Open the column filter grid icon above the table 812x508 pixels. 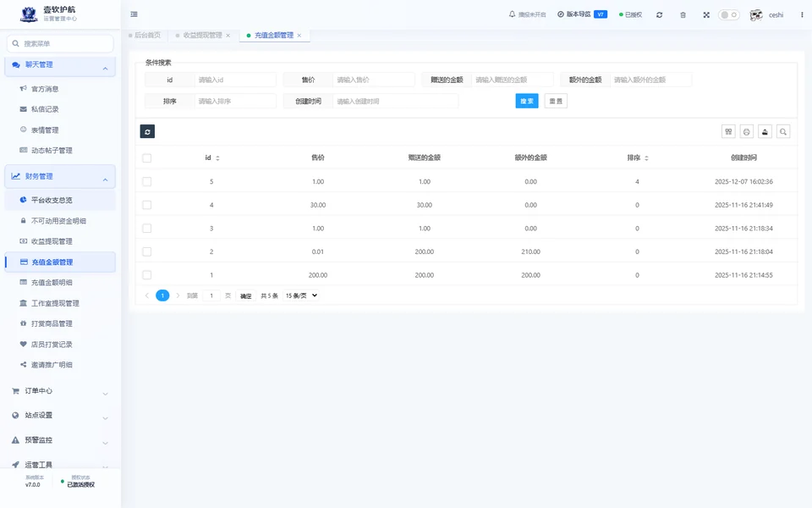728,132
